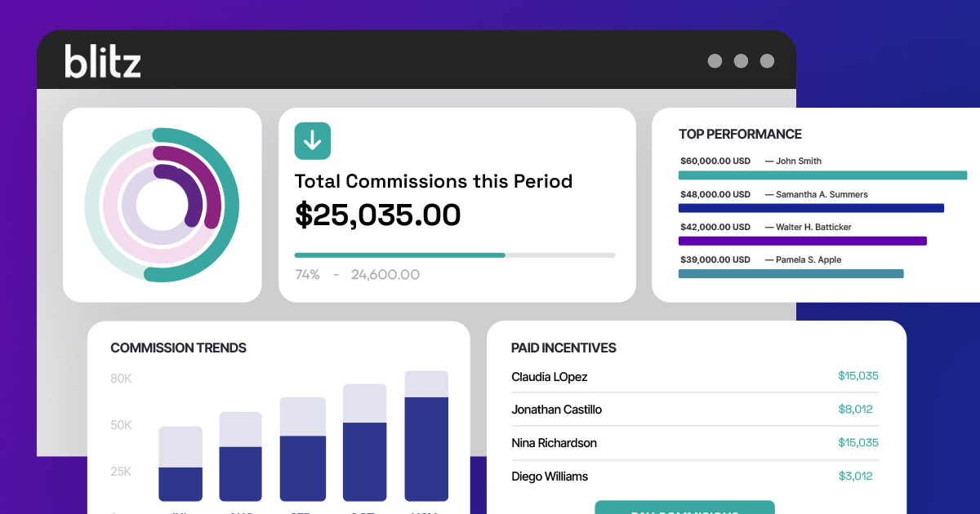Click the $8,012 amount
Screen dimensions: 980x514
[x=856, y=410]
